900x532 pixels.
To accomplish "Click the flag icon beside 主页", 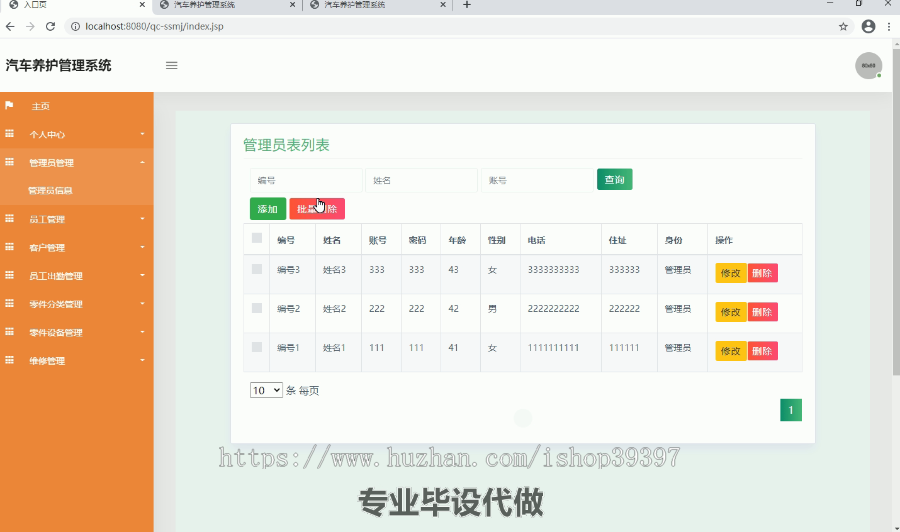I will point(9,106).
